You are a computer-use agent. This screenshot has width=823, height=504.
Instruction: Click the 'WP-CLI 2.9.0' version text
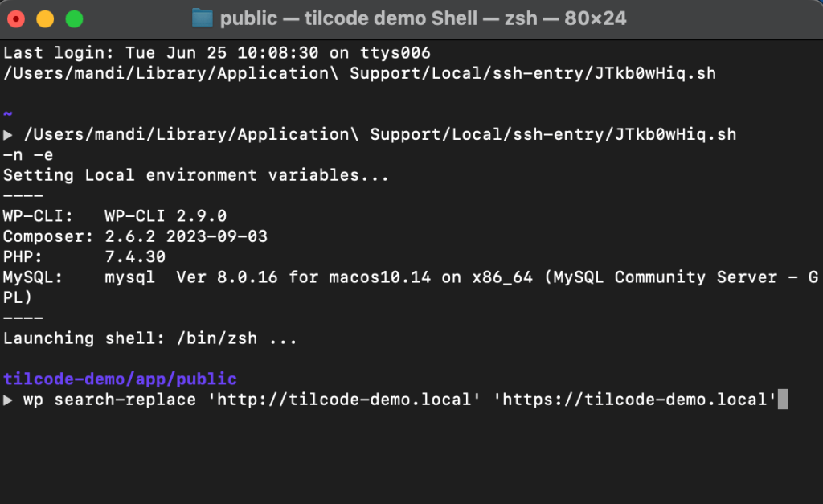coord(166,216)
